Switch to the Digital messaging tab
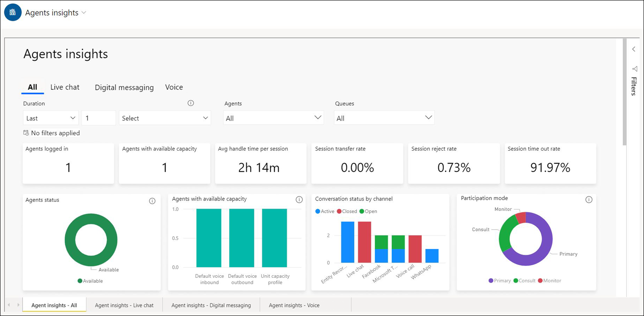 124,87
